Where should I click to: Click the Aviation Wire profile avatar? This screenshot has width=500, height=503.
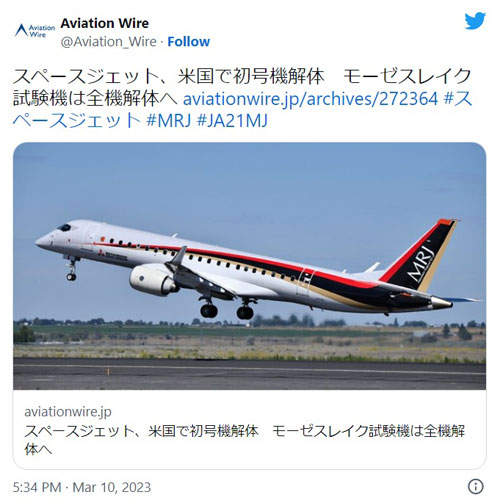(35, 30)
